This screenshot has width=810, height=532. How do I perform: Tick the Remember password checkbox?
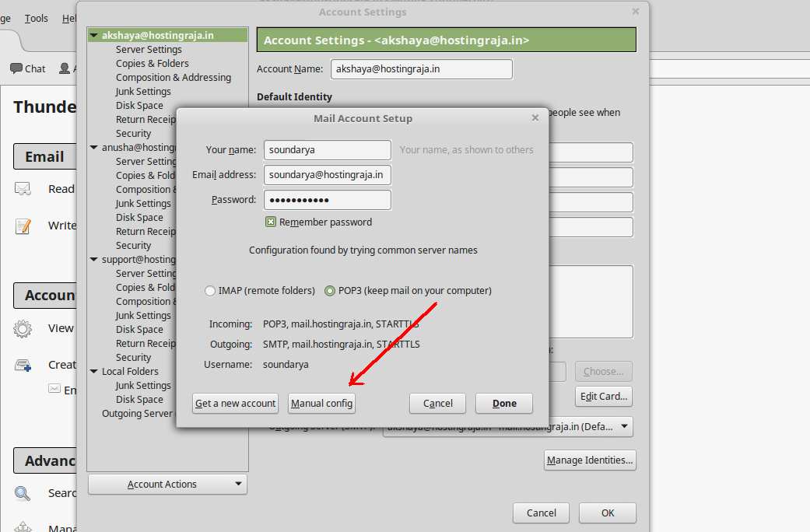tap(271, 222)
